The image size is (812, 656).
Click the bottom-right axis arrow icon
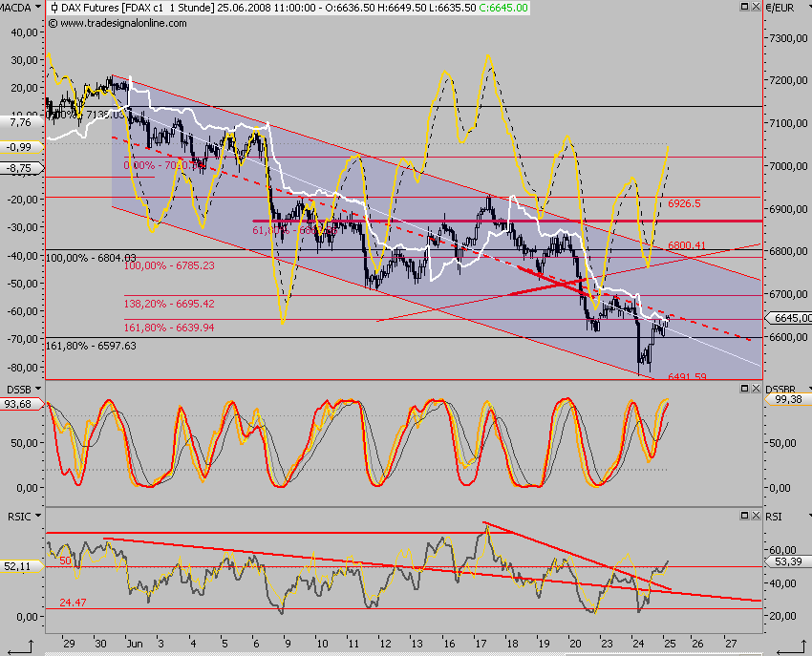pyautogui.click(x=792, y=647)
